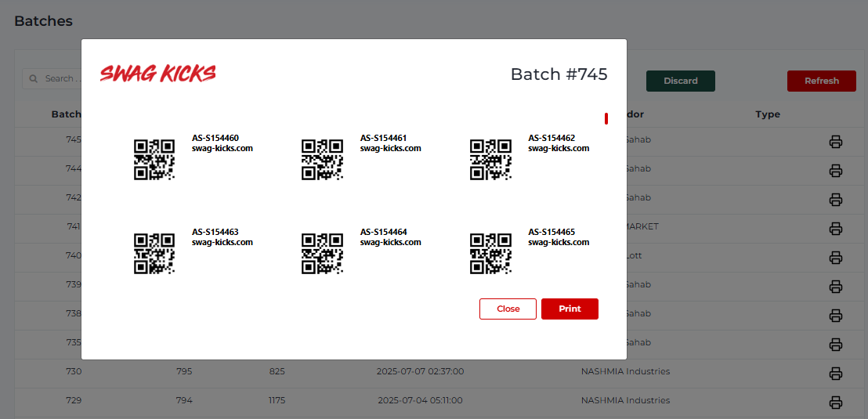Select the QR code for AS-S154460
This screenshot has height=419, width=868.
tap(154, 160)
